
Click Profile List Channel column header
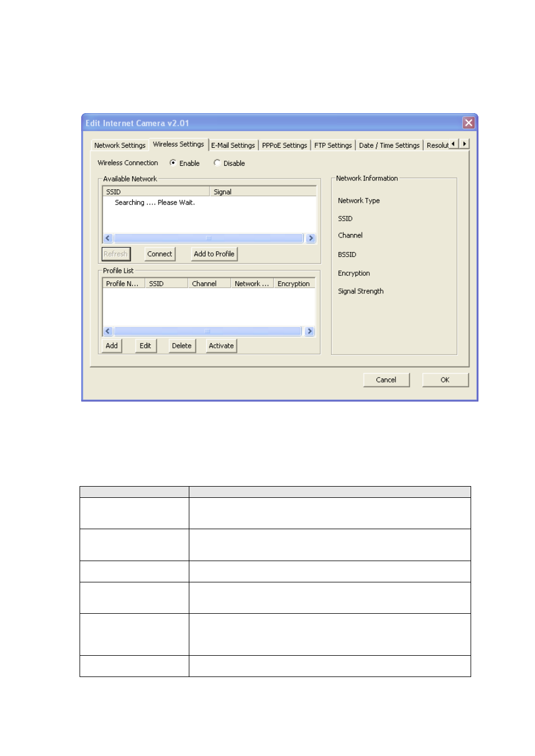[209, 283]
